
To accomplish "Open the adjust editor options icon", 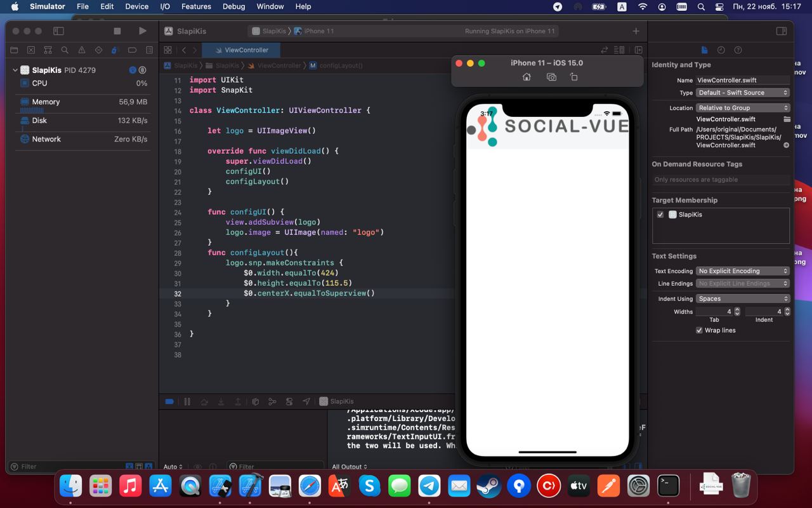I will pos(619,50).
